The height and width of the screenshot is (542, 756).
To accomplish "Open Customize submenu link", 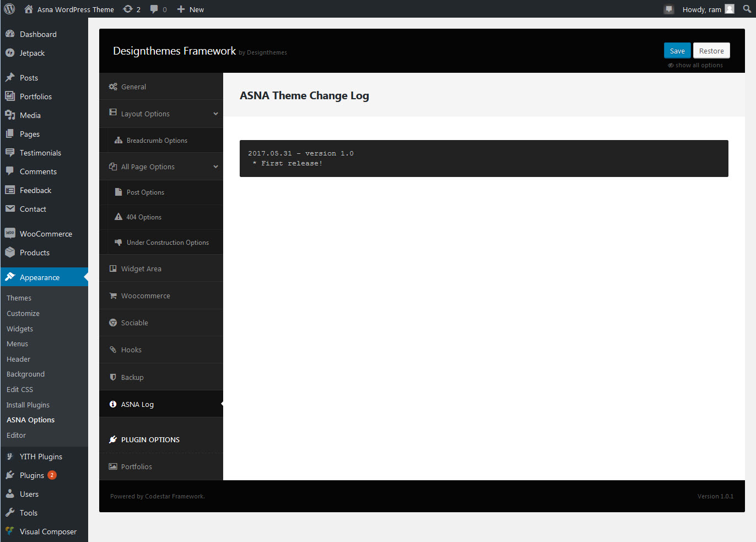I will (23, 313).
